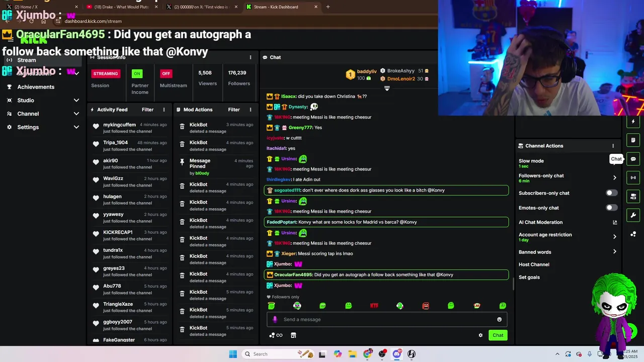The width and height of the screenshot is (644, 362).
Task: Toggle the Partner Income ON badge
Action: (x=137, y=73)
